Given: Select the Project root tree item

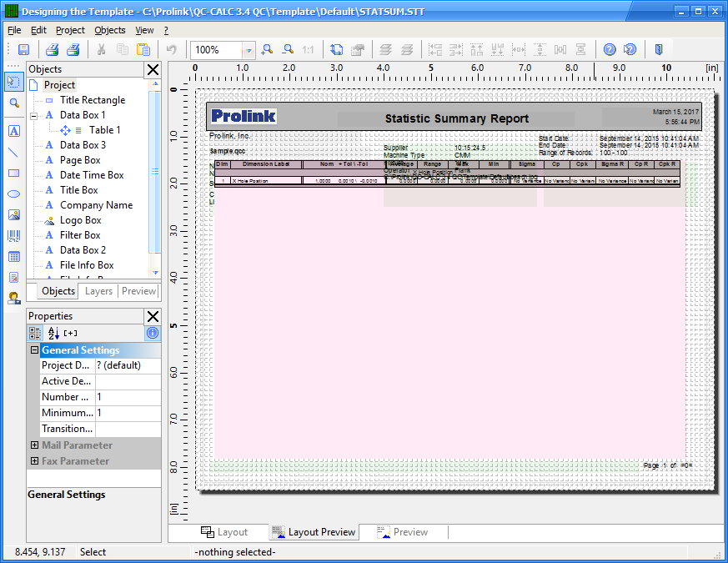Looking at the screenshot, I should [x=59, y=85].
